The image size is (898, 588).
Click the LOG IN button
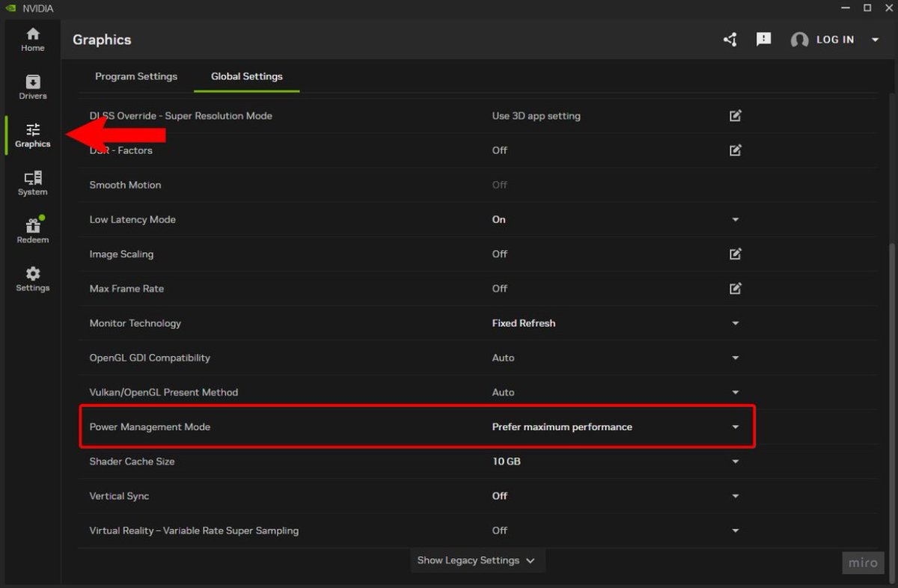click(x=835, y=40)
